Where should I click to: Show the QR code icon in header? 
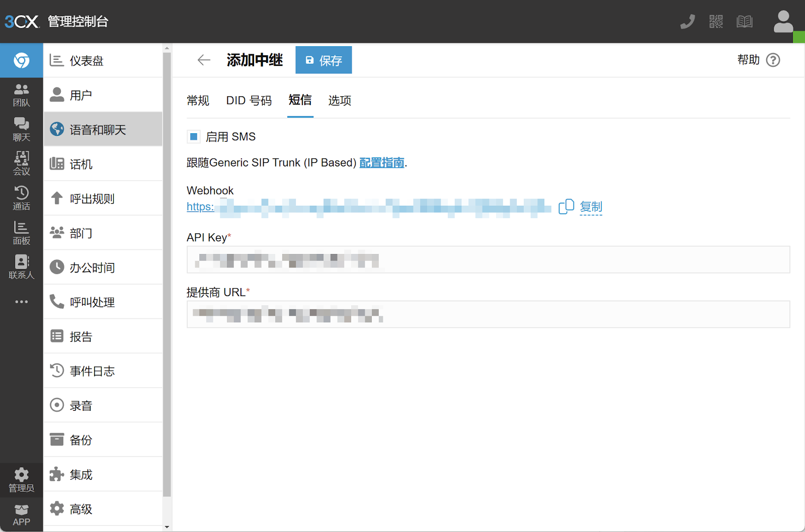[716, 22]
